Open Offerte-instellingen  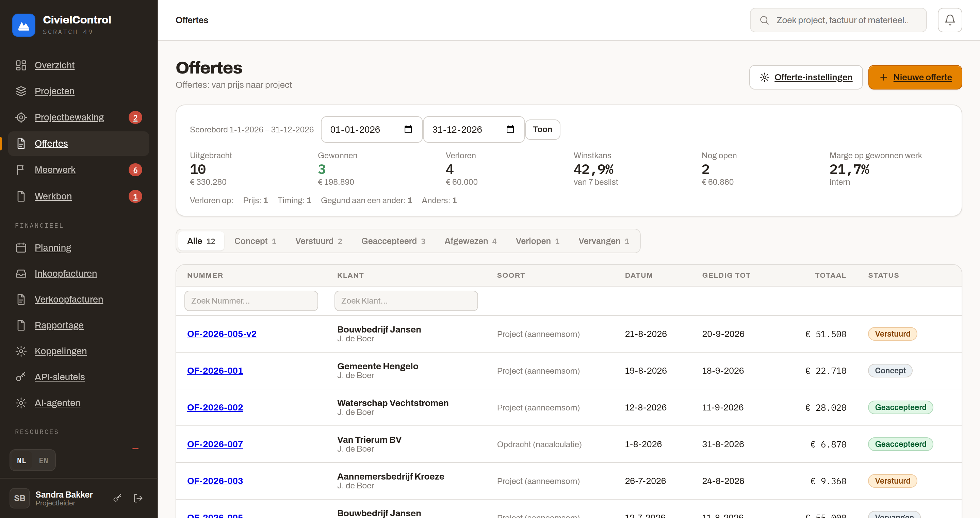coord(805,77)
